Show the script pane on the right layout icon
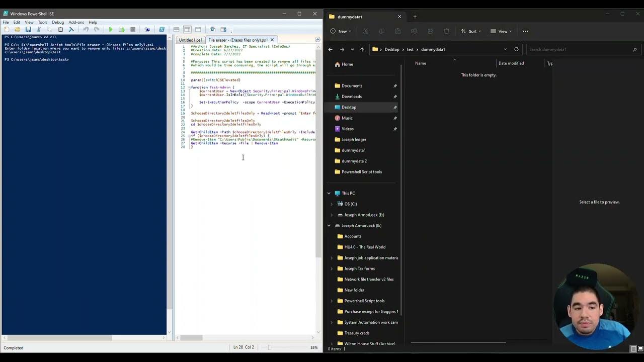The image size is (644, 362). point(187,30)
